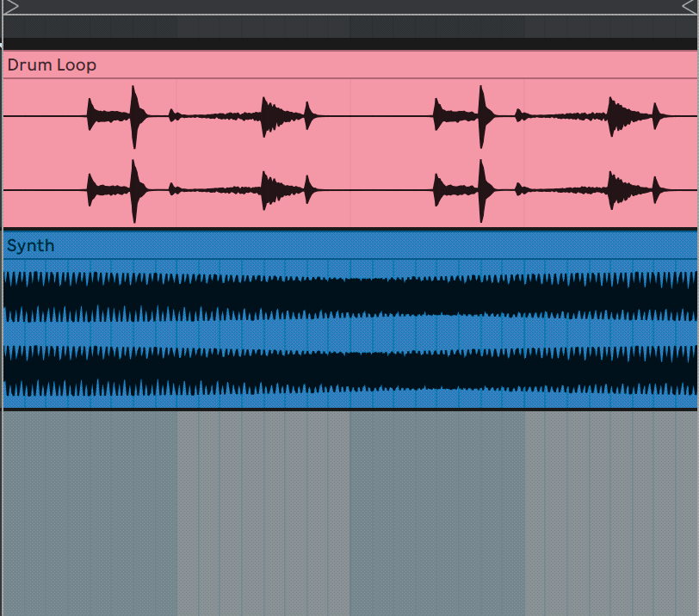Select the Drum Loop clip title bar
699x616 pixels.
(x=258, y=65)
